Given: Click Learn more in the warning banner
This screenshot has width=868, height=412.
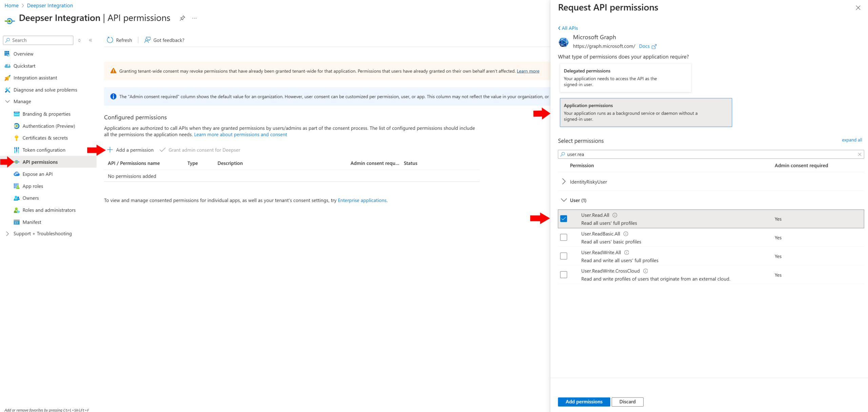Looking at the screenshot, I should coord(528,71).
